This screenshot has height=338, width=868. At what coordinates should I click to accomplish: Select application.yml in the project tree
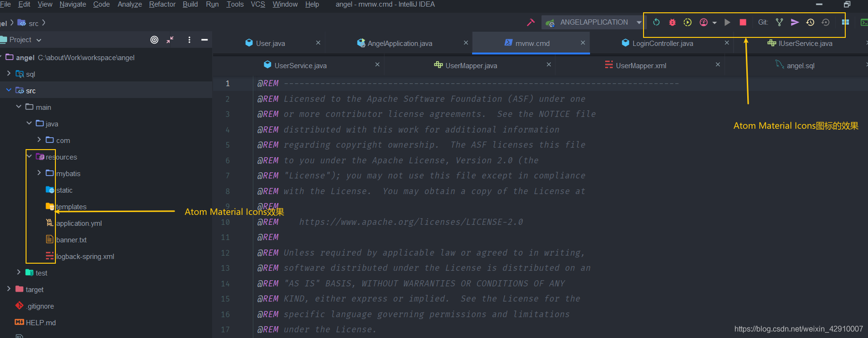tap(79, 223)
